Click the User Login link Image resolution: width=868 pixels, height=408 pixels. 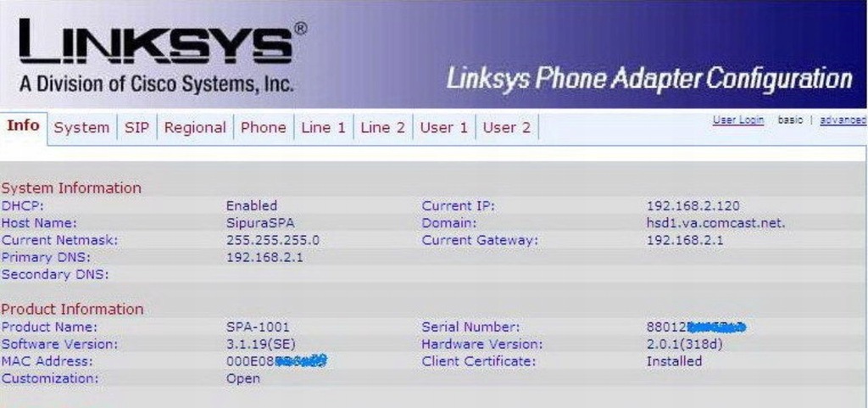[738, 120]
